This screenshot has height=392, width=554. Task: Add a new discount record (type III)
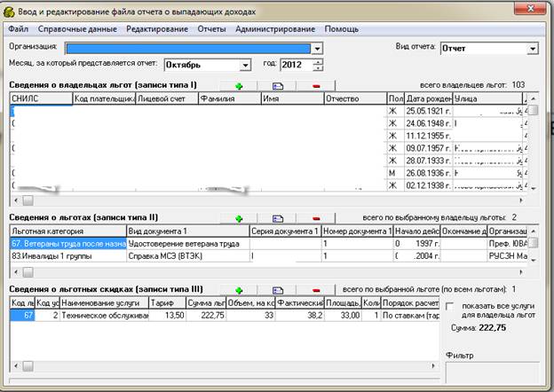(x=239, y=290)
